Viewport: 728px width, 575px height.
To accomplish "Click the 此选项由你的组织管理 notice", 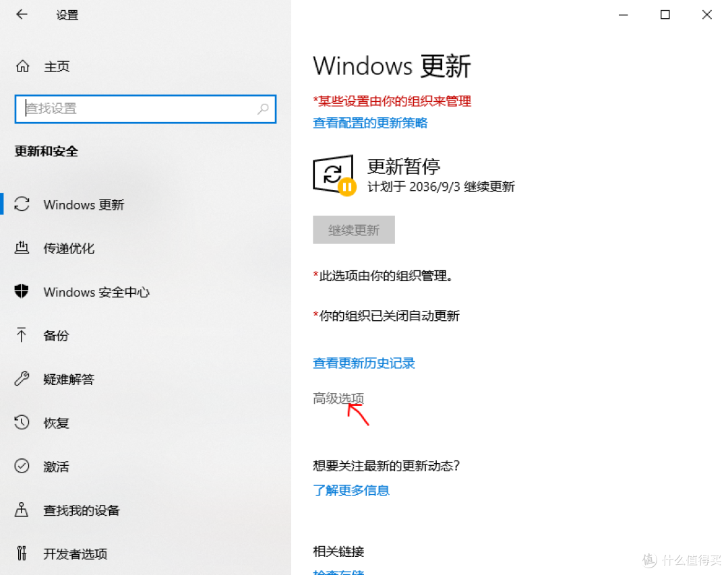I will click(x=383, y=276).
